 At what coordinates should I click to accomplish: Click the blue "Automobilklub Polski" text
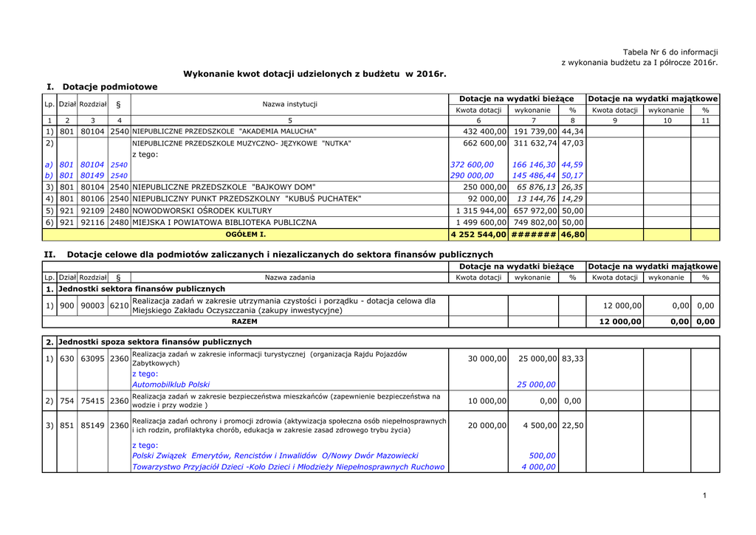171,384
